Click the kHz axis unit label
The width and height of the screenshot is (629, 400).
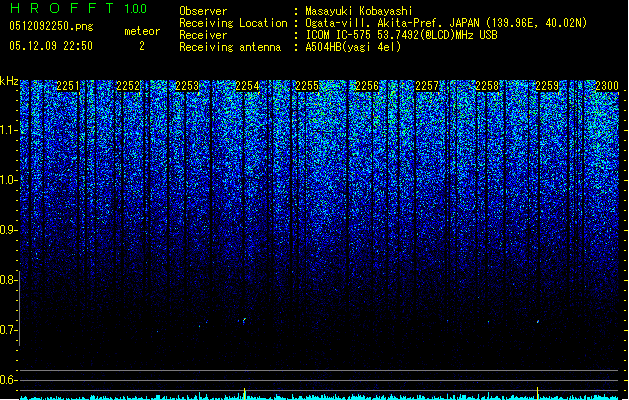(x=9, y=81)
